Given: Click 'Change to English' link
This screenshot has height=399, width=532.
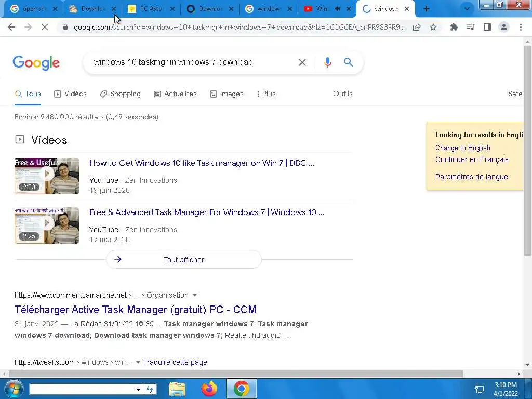Looking at the screenshot, I should click(462, 148).
